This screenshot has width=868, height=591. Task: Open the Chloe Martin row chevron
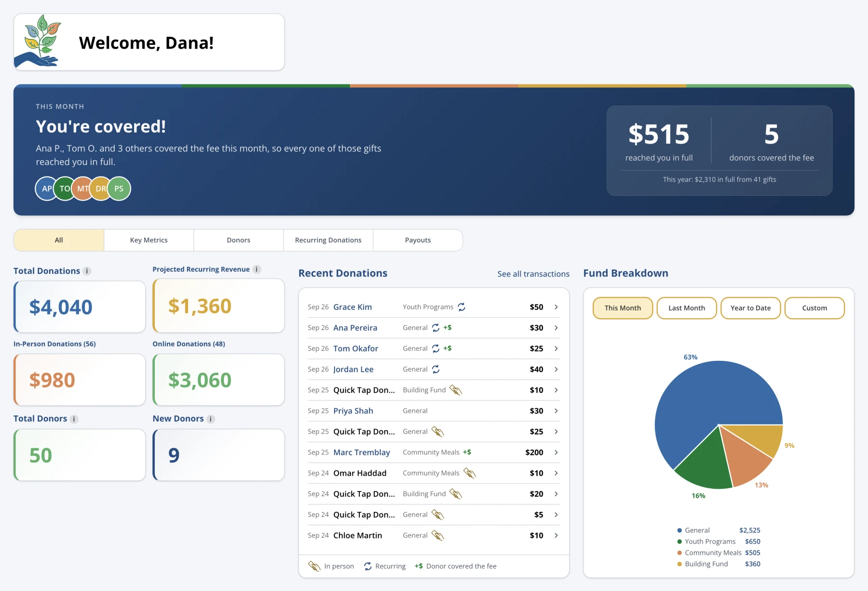556,535
